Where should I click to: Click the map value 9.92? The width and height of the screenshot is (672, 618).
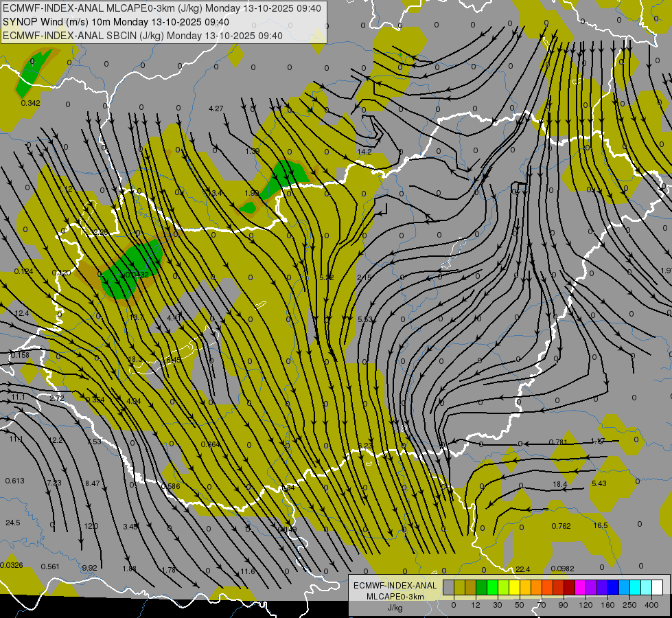tap(89, 568)
